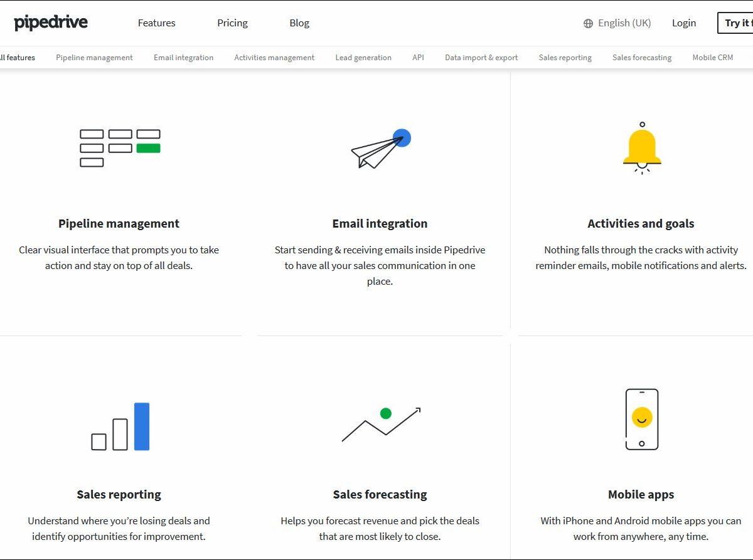Click the bar chart Sales reporting icon
753x560 pixels.
(120, 426)
